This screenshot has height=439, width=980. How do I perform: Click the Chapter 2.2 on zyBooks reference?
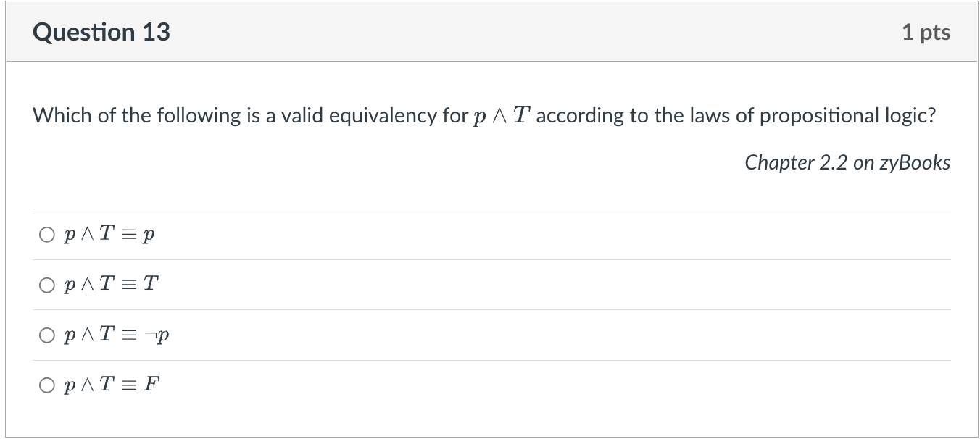tap(848, 162)
